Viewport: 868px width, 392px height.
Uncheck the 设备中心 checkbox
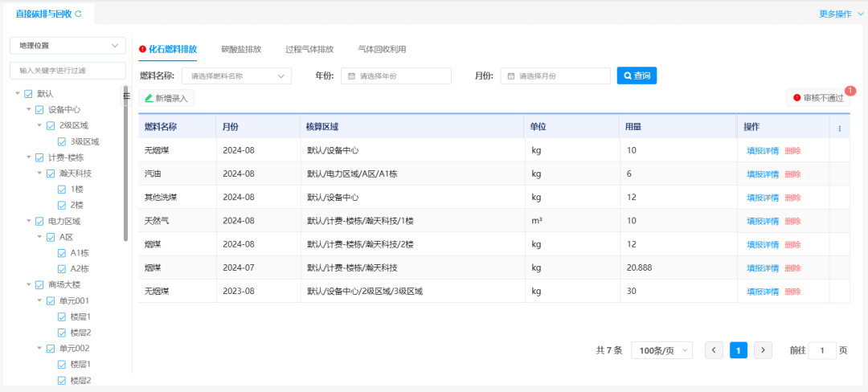(x=39, y=109)
